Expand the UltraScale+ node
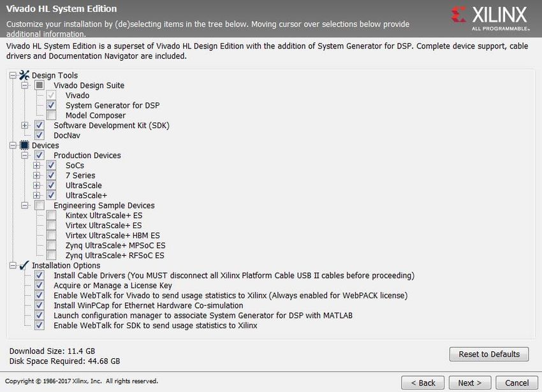This screenshot has height=392, width=542. (x=36, y=195)
